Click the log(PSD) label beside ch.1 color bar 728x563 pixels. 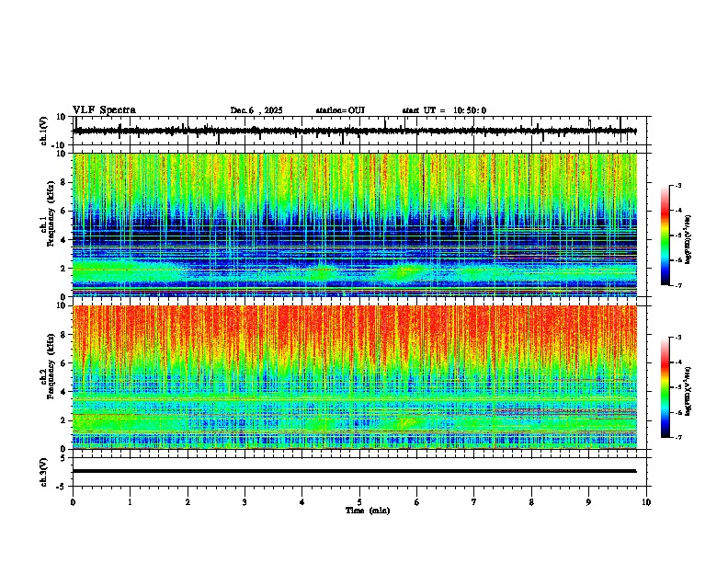coord(688,240)
